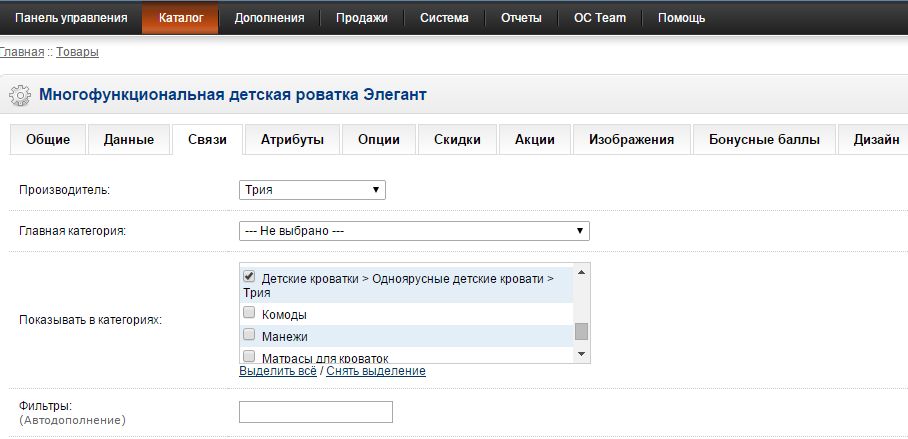Uncheck the Детские кроватки category checkbox
908x439 pixels.
point(250,277)
